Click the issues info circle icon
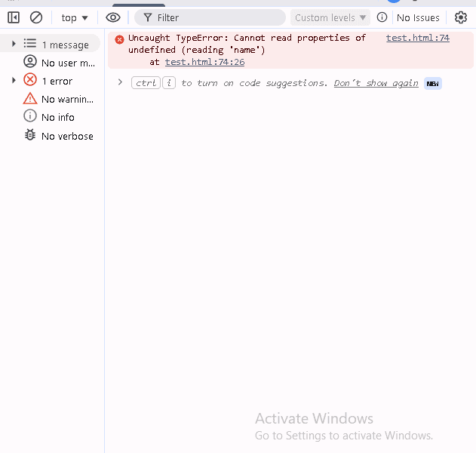 coord(382,17)
